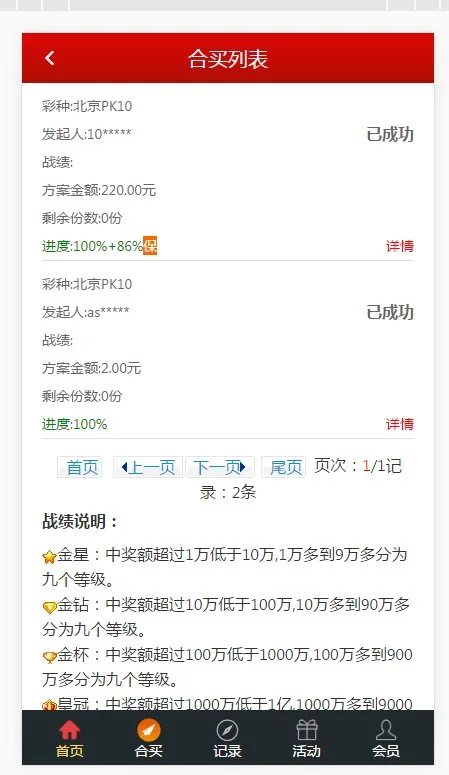Click 上一页 previous page button
Image resolution: width=449 pixels, height=775 pixels.
(148, 467)
